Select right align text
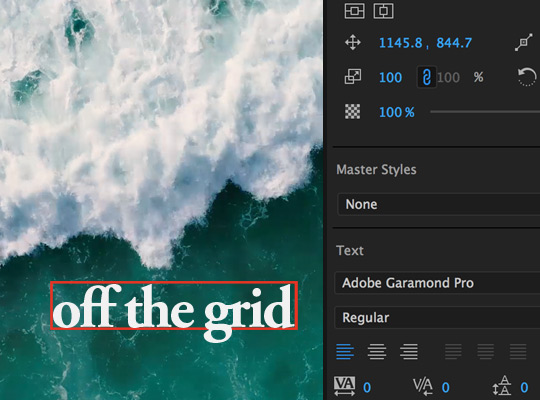The width and height of the screenshot is (540, 400). (409, 351)
